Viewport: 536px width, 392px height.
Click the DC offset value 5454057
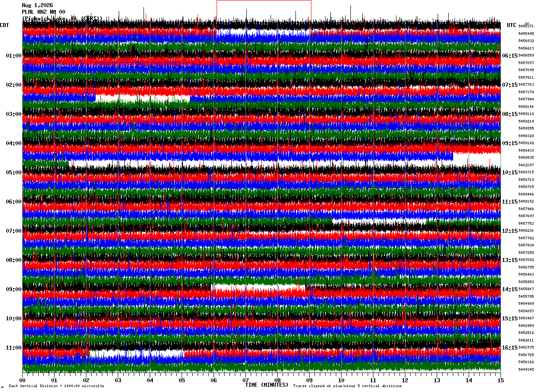[x=526, y=311]
